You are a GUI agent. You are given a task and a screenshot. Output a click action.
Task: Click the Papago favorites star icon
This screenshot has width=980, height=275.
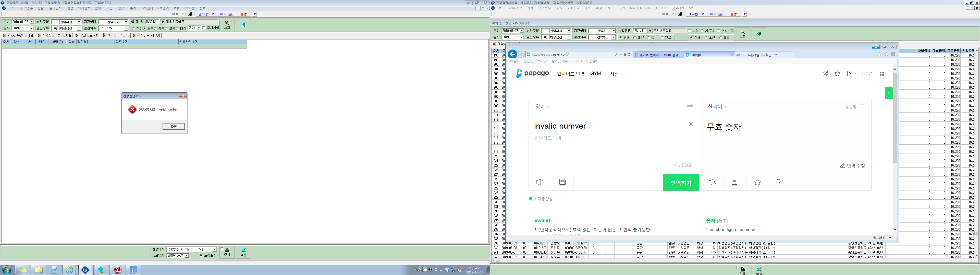[837, 73]
